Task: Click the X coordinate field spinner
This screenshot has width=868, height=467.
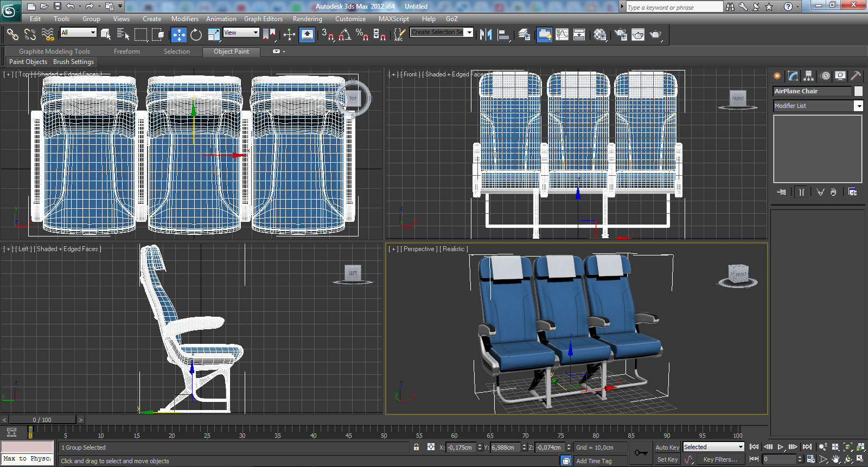Action: click(480, 447)
